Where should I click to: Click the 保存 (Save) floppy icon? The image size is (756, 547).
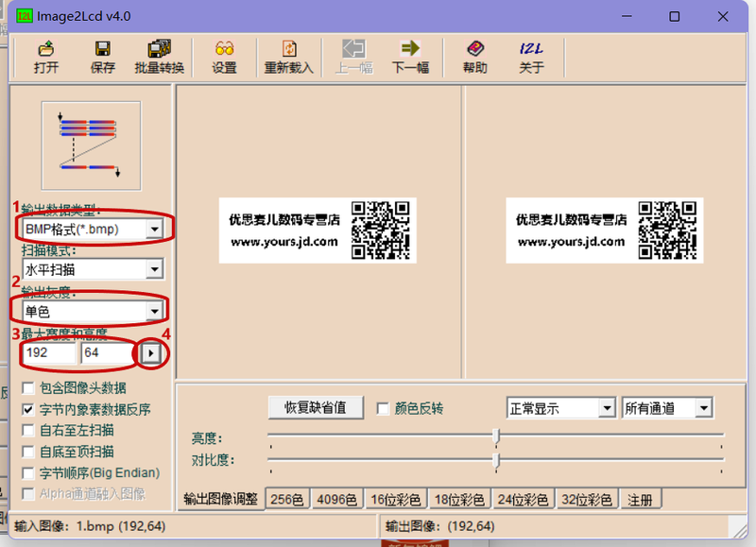coord(103,58)
